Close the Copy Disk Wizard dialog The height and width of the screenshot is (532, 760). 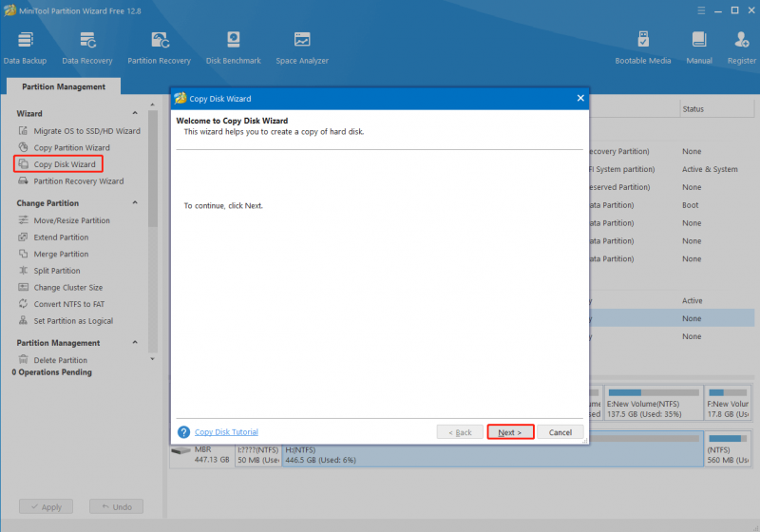580,98
